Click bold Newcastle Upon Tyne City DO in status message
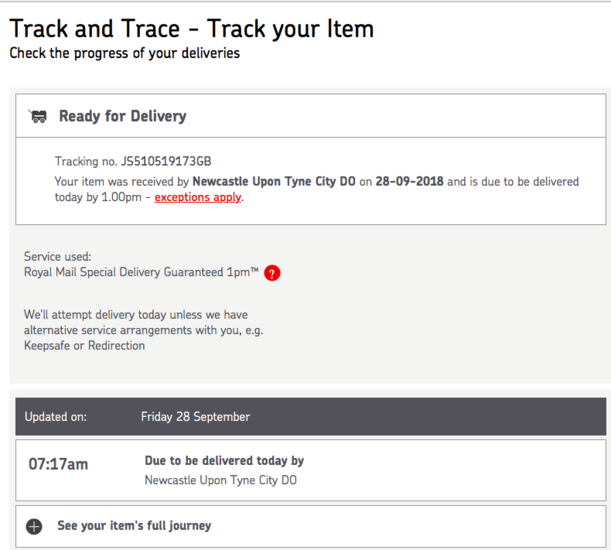This screenshot has height=550, width=611. [x=274, y=181]
